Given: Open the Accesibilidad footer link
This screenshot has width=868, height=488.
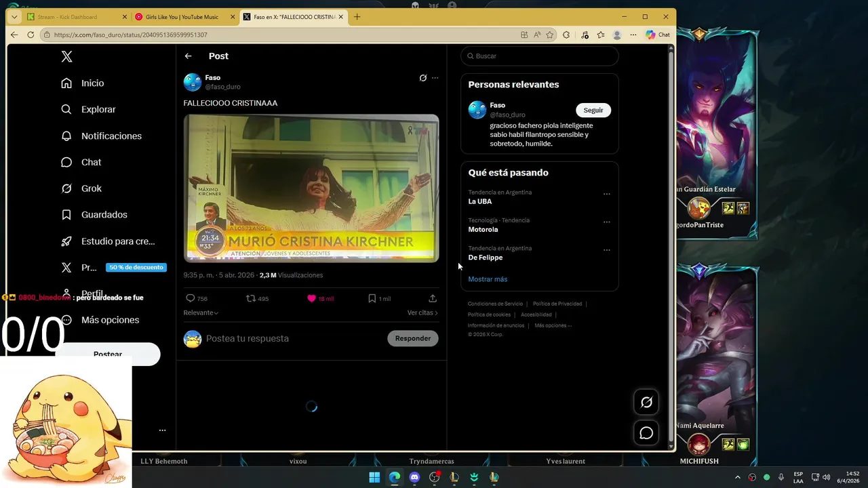Looking at the screenshot, I should pyautogui.click(x=536, y=314).
